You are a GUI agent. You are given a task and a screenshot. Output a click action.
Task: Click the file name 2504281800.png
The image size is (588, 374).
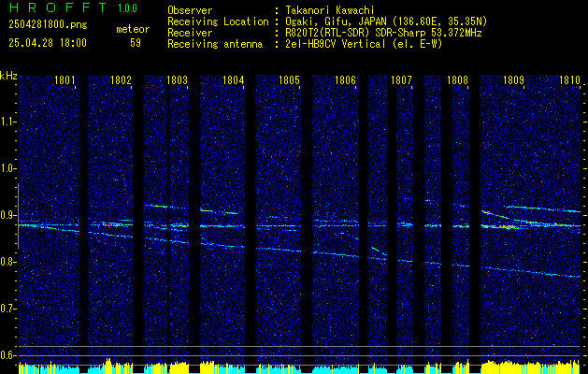tap(48, 25)
